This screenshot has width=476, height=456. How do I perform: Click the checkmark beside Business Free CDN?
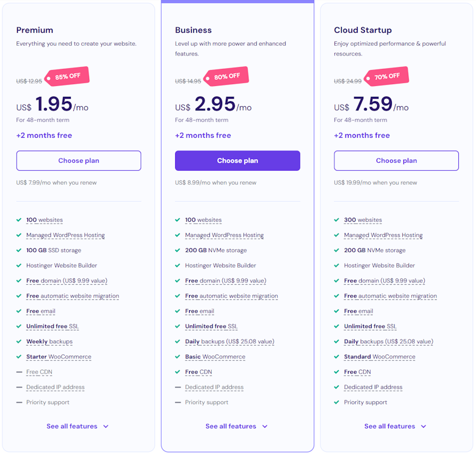click(x=178, y=372)
